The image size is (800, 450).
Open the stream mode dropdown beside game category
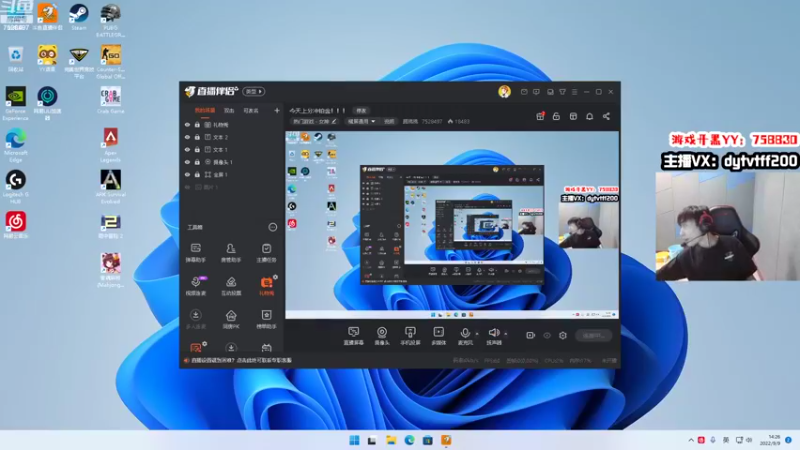[361, 121]
